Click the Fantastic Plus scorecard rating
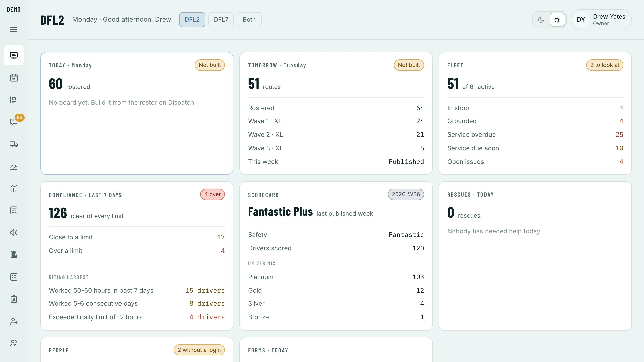The height and width of the screenshot is (362, 644). point(280,212)
